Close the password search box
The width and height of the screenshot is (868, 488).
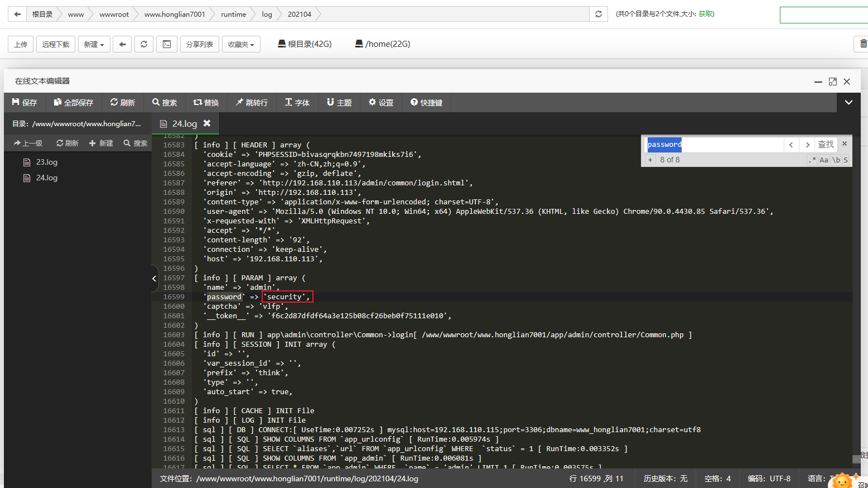click(845, 144)
